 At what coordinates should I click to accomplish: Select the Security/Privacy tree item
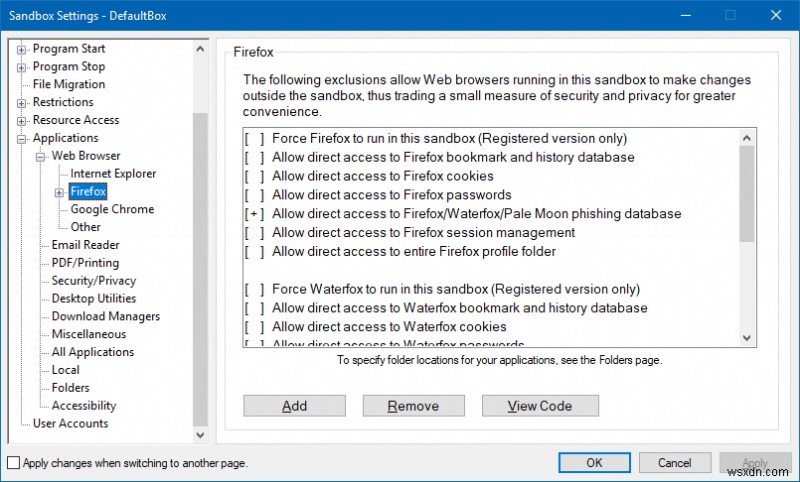[x=93, y=281]
